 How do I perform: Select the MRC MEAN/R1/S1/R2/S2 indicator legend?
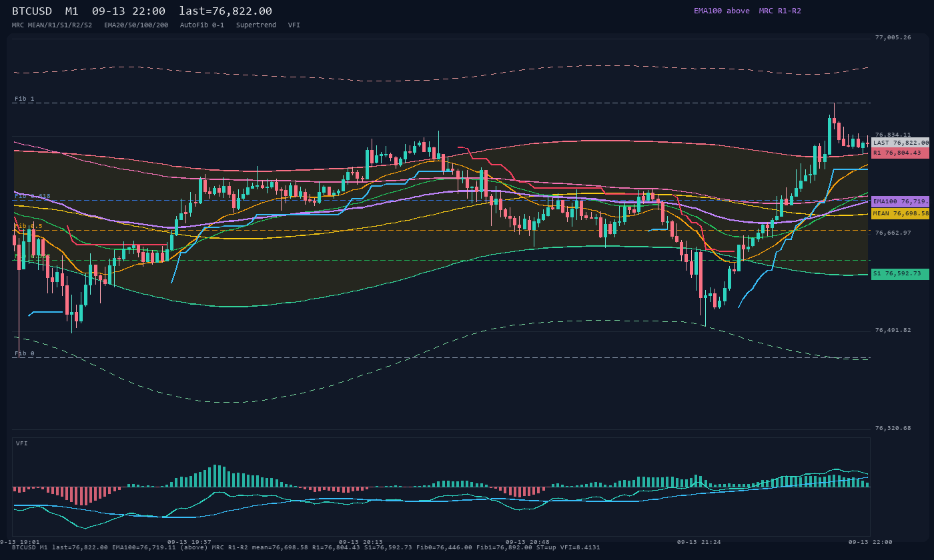[x=52, y=25]
